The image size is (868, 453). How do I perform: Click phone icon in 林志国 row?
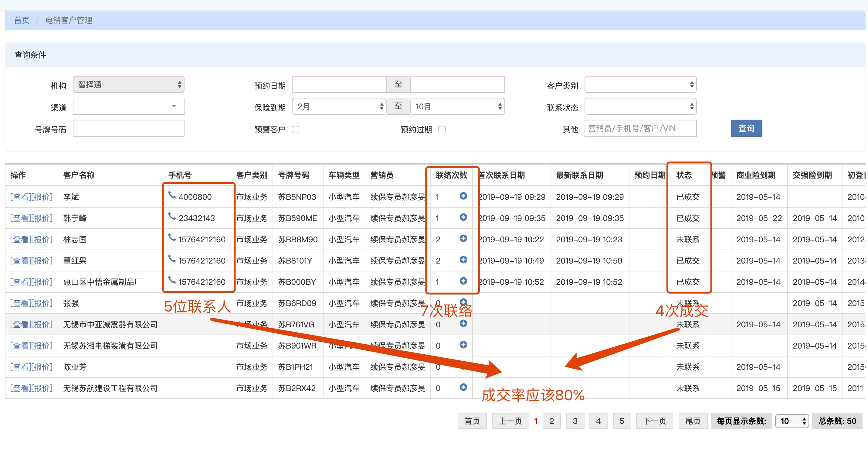[172, 238]
